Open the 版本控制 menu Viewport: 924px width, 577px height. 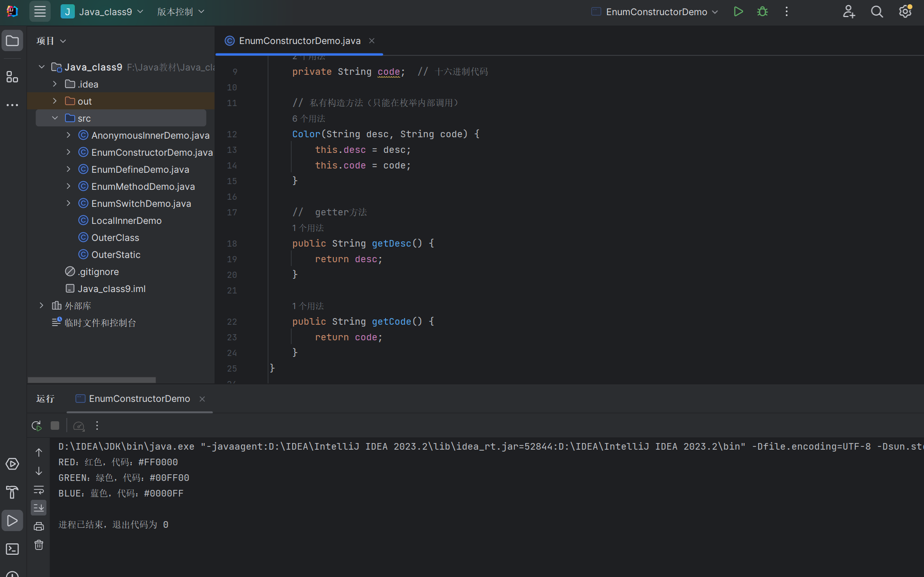tap(180, 12)
